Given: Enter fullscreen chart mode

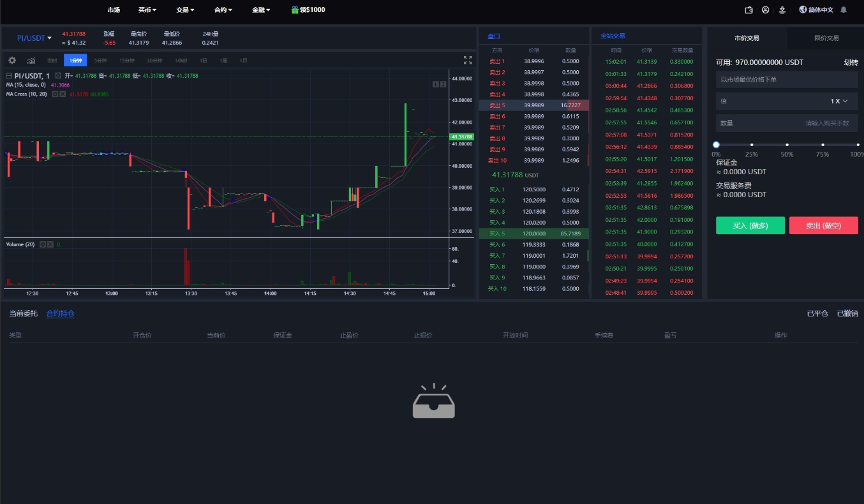Looking at the screenshot, I should 468,60.
